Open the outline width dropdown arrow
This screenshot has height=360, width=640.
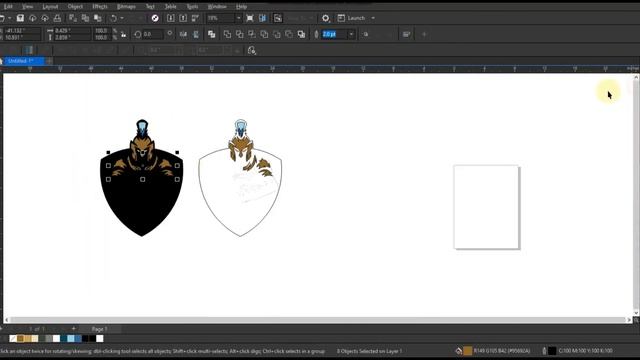(x=351, y=34)
